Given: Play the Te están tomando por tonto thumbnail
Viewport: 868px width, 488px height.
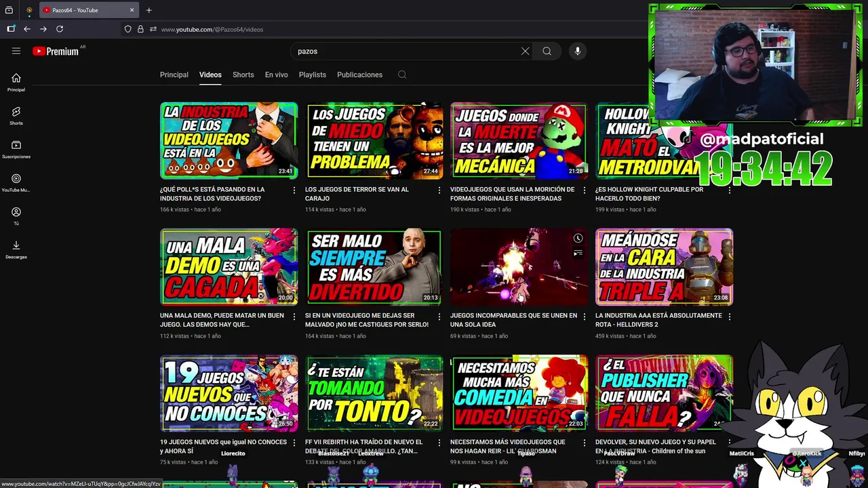Looking at the screenshot, I should click(374, 393).
